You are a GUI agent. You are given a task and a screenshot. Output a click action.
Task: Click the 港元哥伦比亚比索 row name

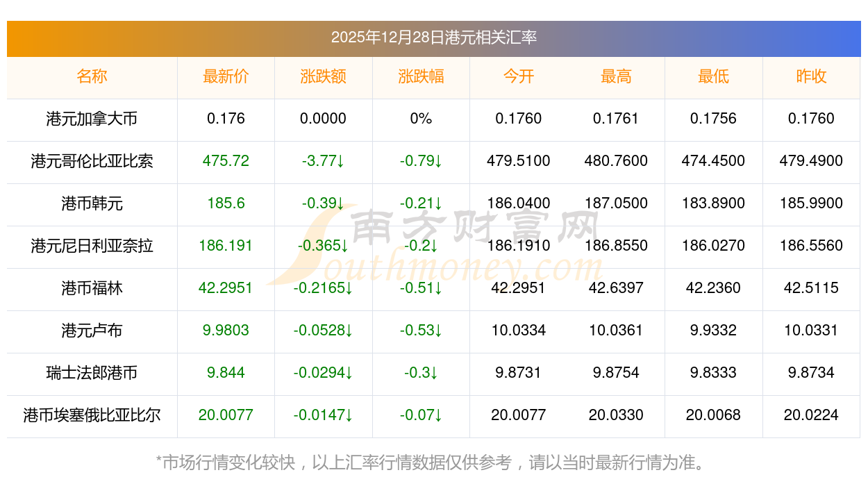click(x=92, y=161)
